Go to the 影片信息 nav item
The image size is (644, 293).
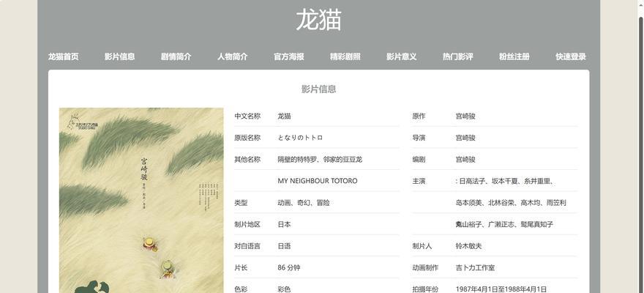(x=119, y=56)
